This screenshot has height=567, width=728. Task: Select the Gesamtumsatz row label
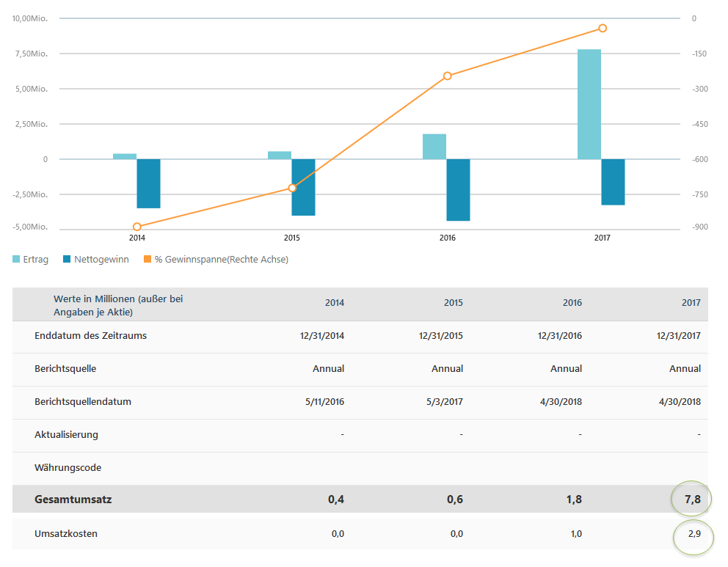tap(73, 500)
